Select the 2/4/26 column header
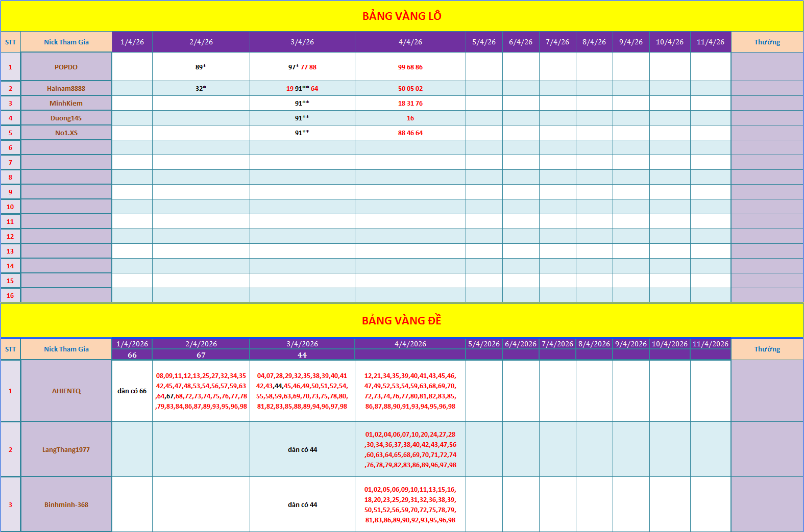This screenshot has width=804, height=532. pyautogui.click(x=201, y=42)
